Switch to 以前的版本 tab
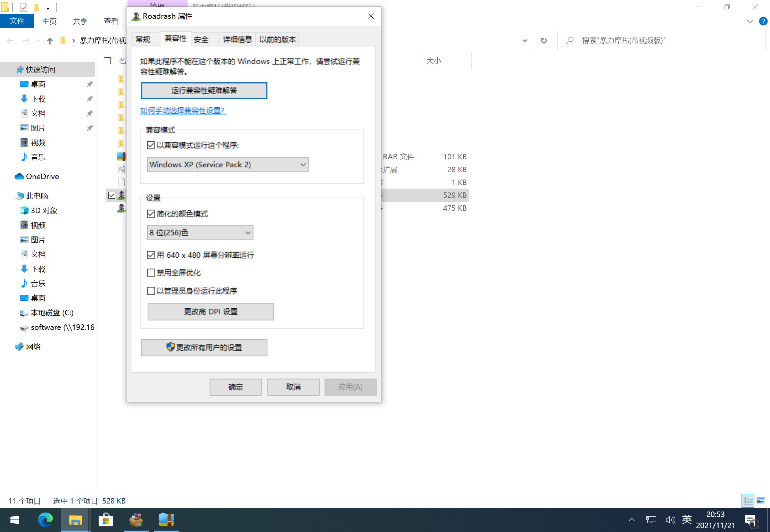Viewport: 770px width, 532px height. tap(277, 39)
